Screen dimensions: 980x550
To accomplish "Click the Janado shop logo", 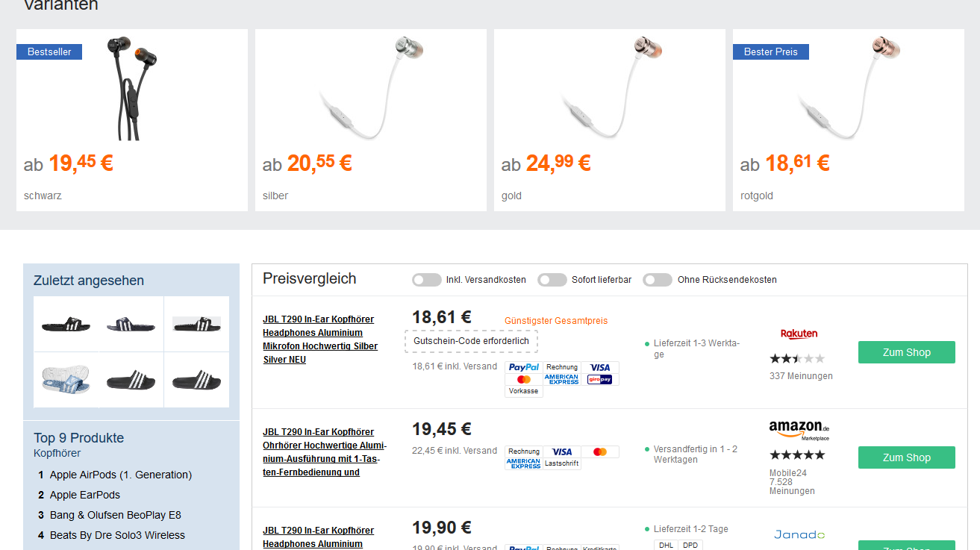I will pos(799,534).
